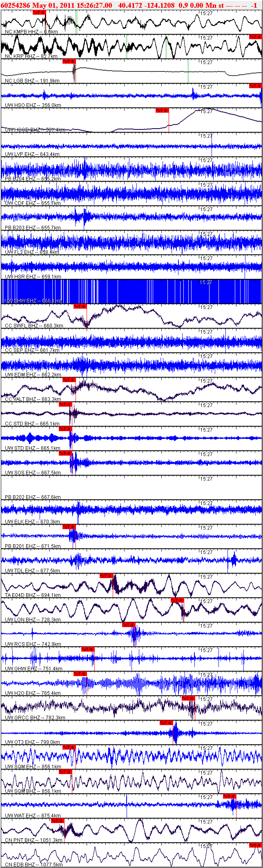Image resolution: width=263 pixels, height=868 pixels.
Task: Select the pick flag on UW GHW trace
Action: 88,649
